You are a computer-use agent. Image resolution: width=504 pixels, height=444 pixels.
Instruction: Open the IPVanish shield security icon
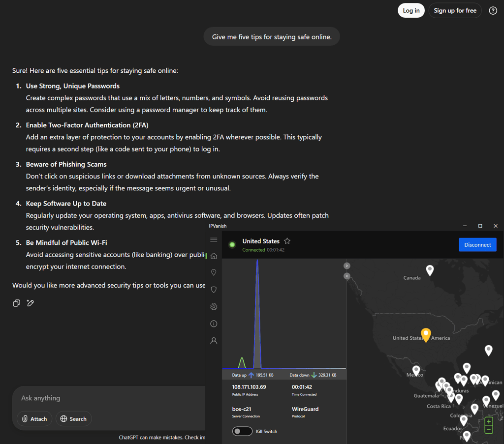point(214,290)
